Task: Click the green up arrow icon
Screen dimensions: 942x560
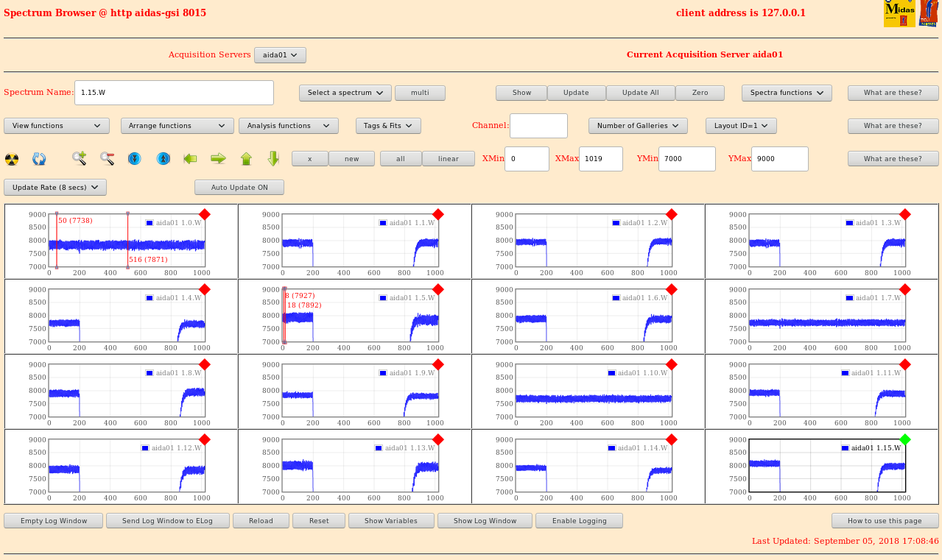Action: click(246, 158)
